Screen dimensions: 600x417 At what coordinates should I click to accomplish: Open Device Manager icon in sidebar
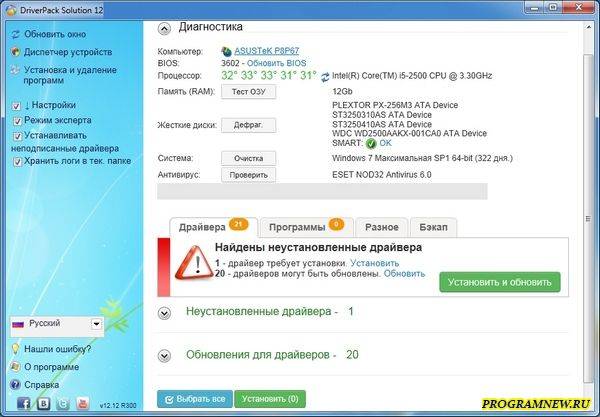click(15, 52)
